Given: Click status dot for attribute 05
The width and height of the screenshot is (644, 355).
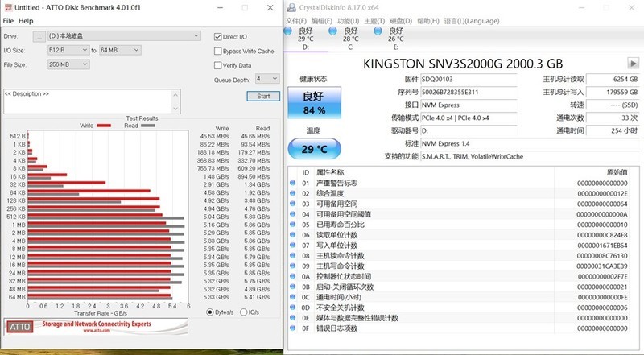Looking at the screenshot, I should click(x=292, y=225).
